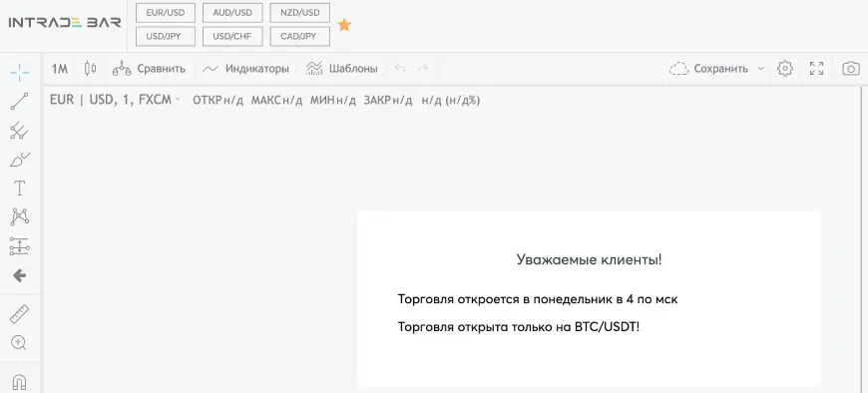Open the Индикаторы indicators menu
The width and height of the screenshot is (868, 393).
245,69
